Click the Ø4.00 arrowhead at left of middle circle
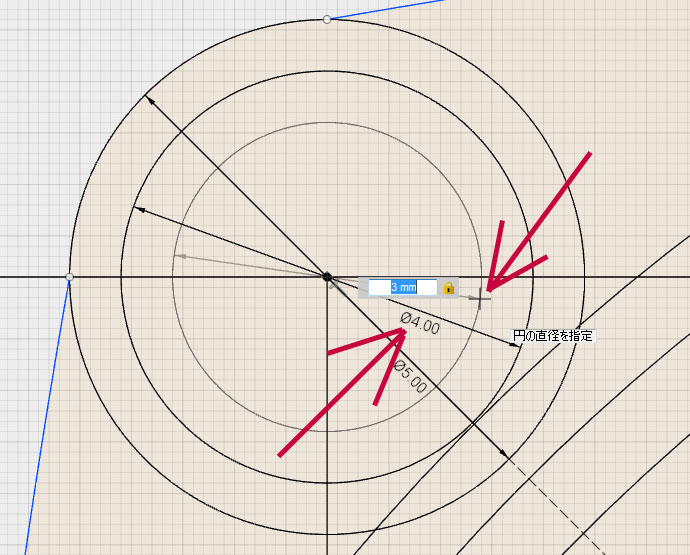 click(138, 209)
